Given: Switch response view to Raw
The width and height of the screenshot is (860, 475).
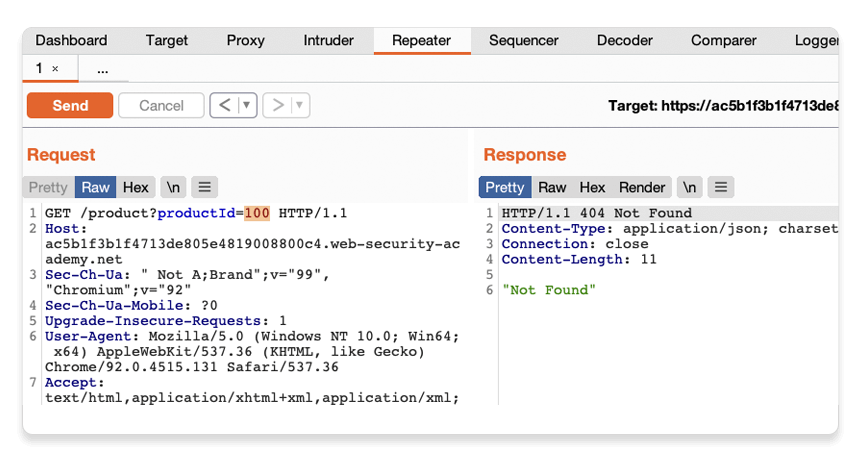Looking at the screenshot, I should (x=552, y=187).
